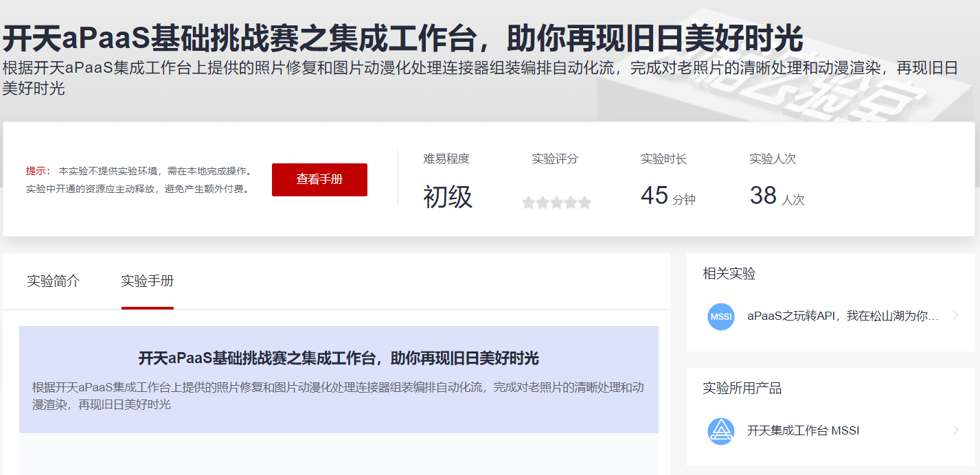Viewport: 980px width, 475px height.
Task: Click the 实验评分 label
Action: click(x=555, y=159)
